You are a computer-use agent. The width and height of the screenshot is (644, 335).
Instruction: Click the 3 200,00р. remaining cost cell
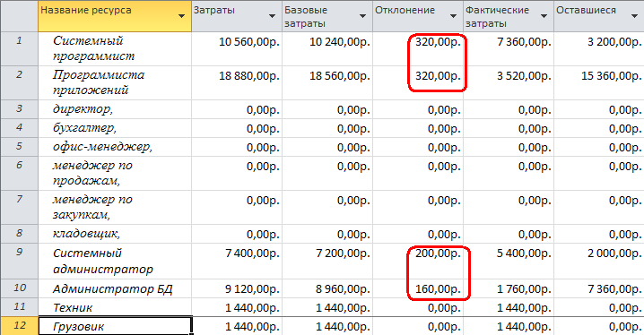click(599, 48)
